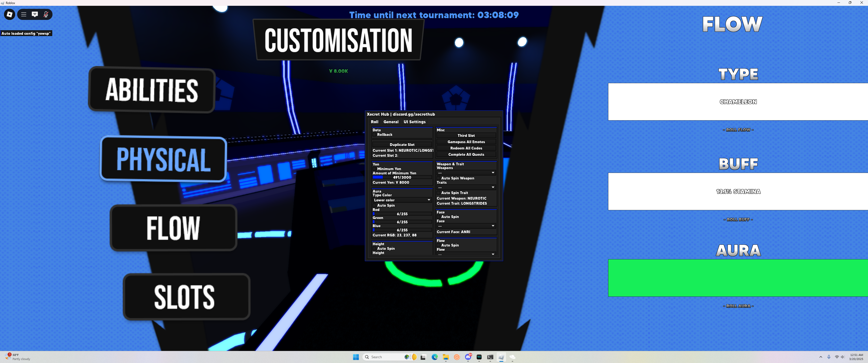
Task: Expand the Face selection dropdown
Action: (466, 226)
